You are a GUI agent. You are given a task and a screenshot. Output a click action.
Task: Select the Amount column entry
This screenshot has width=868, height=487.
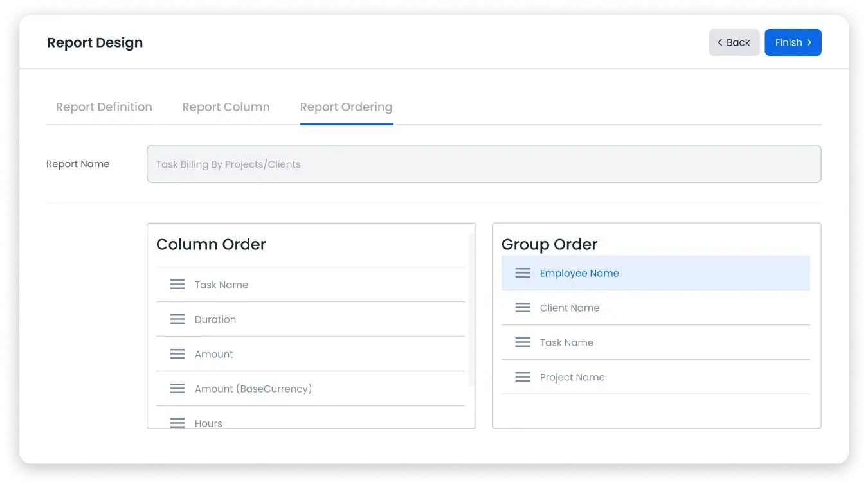[x=311, y=354]
